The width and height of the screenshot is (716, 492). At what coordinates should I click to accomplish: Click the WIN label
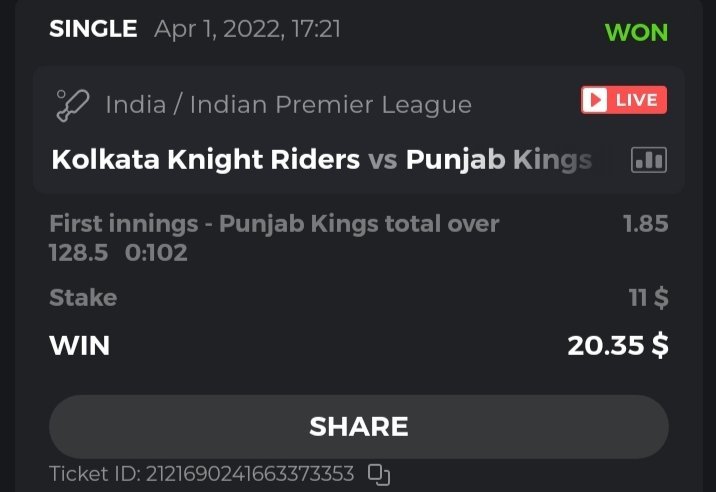coord(80,346)
